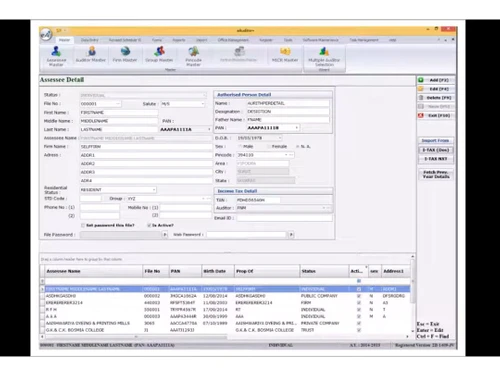
Task: Click the First Name input field
Action: point(119,113)
